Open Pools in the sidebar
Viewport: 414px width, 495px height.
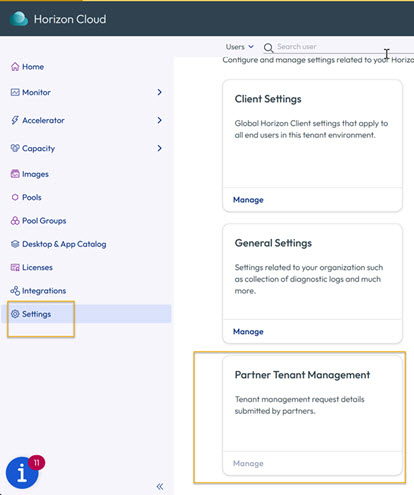[32, 197]
